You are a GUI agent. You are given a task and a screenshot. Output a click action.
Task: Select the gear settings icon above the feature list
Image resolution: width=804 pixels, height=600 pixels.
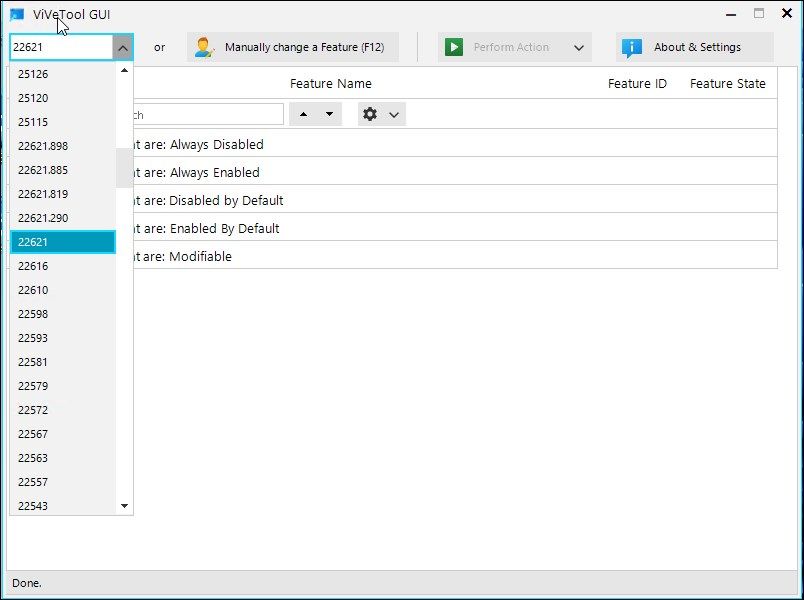coord(369,113)
